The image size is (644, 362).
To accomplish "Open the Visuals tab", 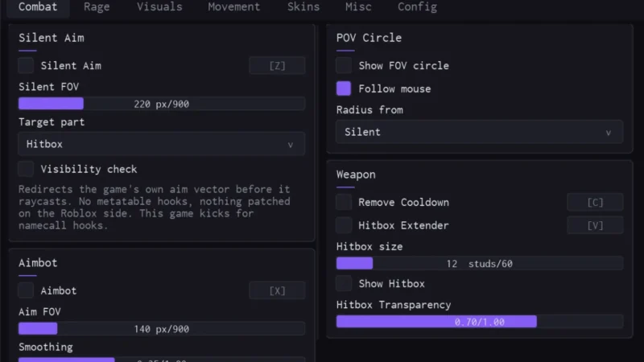I will click(x=159, y=7).
